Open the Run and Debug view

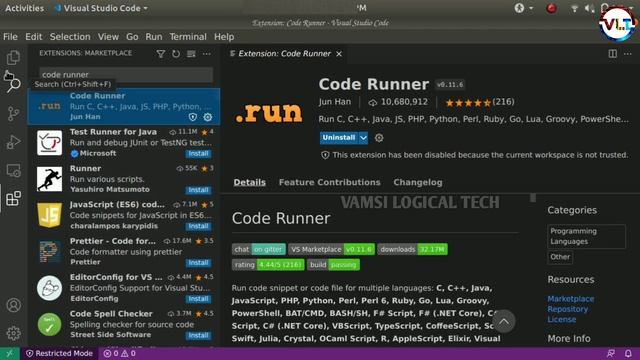[x=13, y=142]
